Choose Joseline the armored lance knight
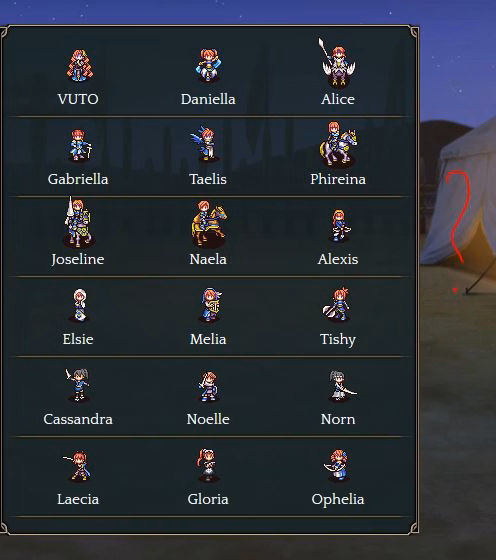This screenshot has width=496, height=560. [x=79, y=222]
